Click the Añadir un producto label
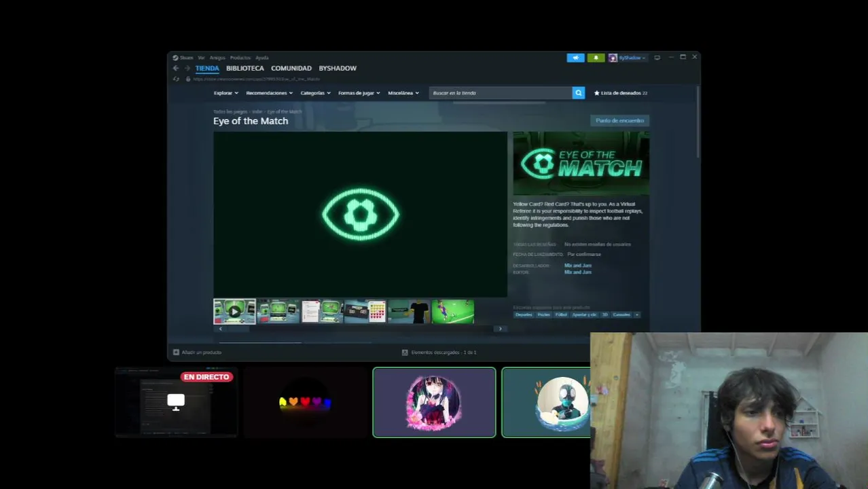Screen dimensions: 868x489 click(202, 352)
